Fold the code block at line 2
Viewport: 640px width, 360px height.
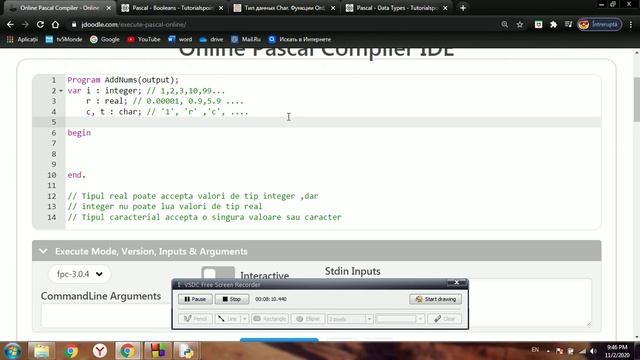click(61, 91)
